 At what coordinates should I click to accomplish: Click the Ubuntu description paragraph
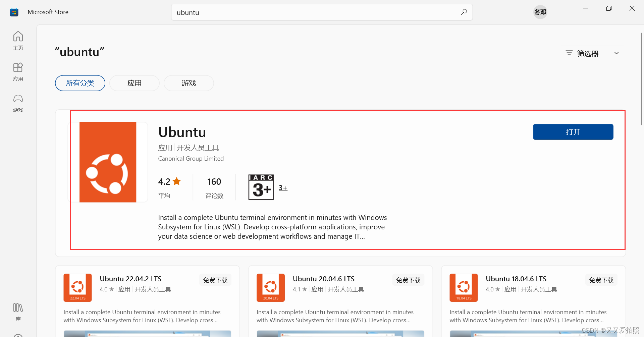272,227
